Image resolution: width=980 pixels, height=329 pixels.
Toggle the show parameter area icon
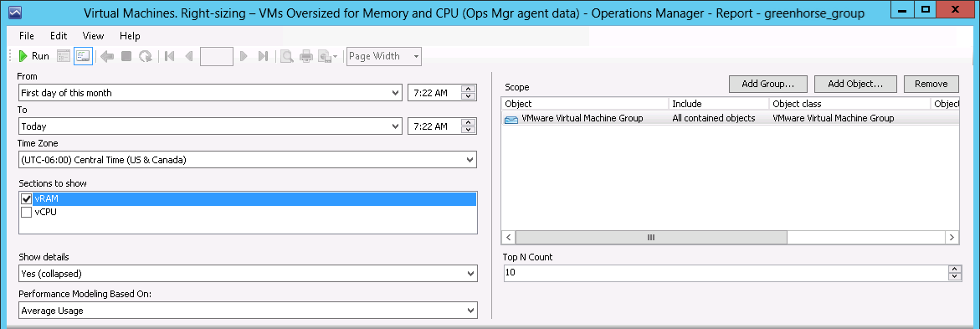point(83,56)
